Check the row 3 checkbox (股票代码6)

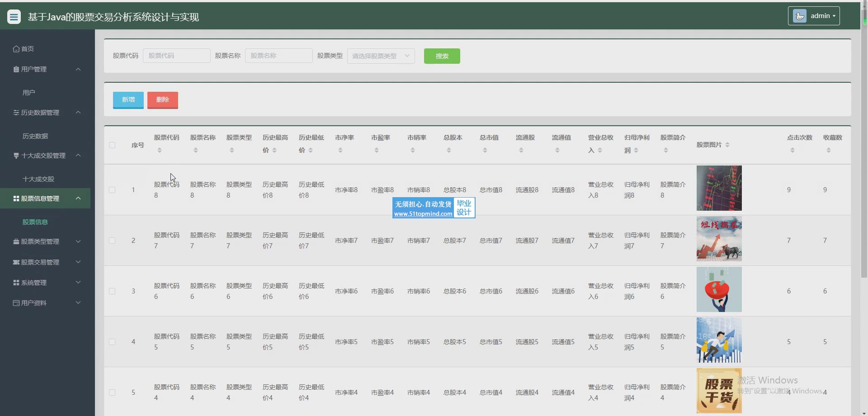point(112,291)
